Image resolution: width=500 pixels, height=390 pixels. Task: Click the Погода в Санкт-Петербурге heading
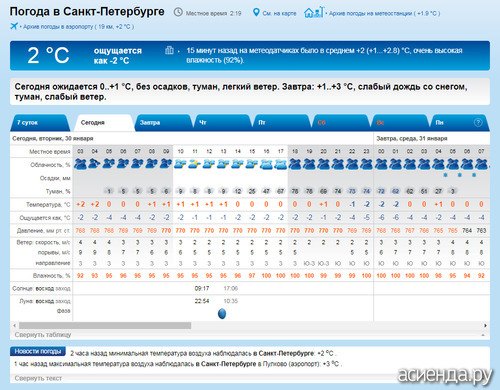pos(87,11)
